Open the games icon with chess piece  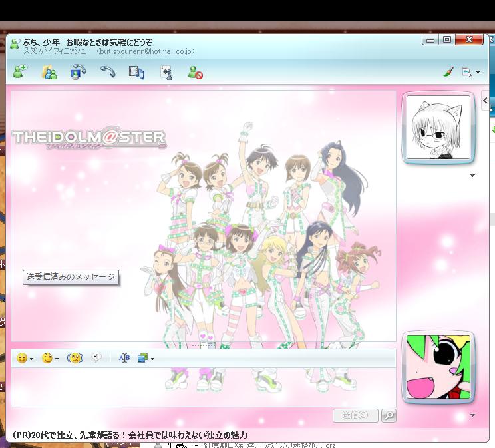pos(166,72)
